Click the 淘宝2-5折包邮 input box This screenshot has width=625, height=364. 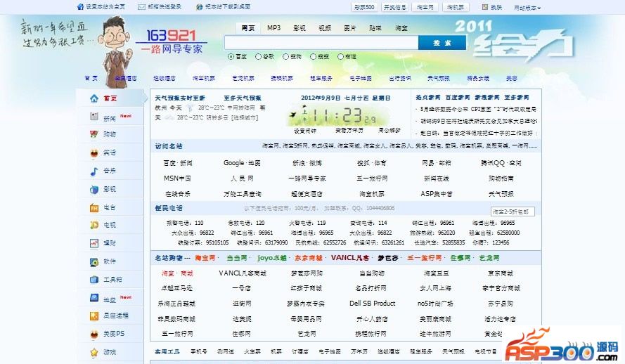click(x=513, y=212)
